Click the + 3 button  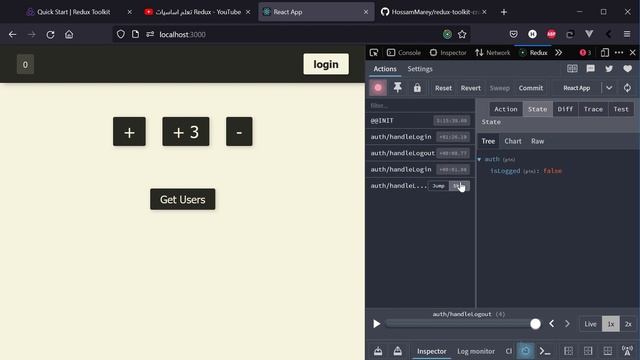tap(186, 131)
